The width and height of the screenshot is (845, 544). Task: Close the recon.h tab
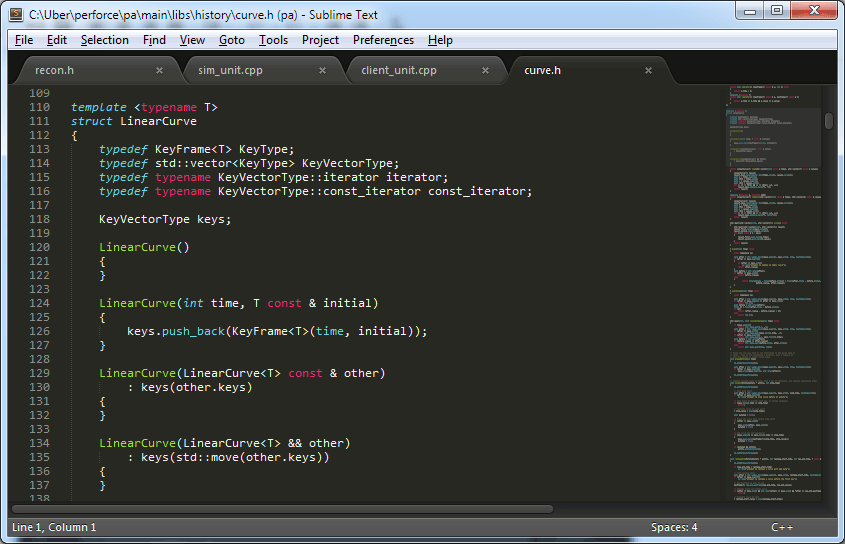(159, 71)
